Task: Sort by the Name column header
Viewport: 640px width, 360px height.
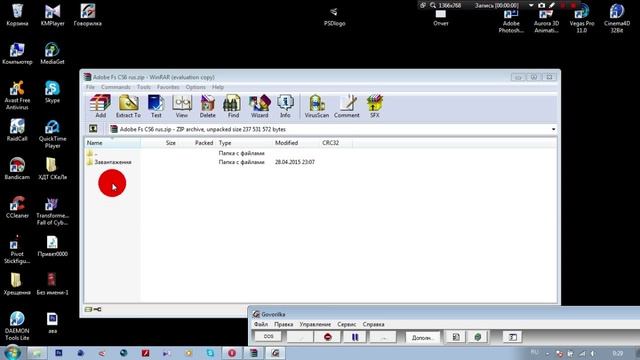Action: tap(113, 143)
